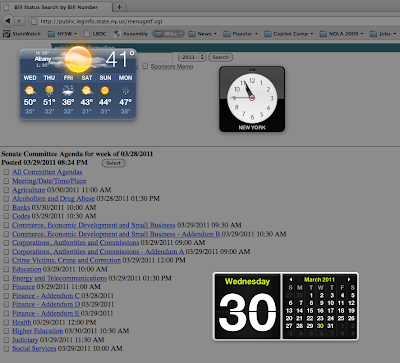400x363 pixels.
Task: Check the Codes checkbox
Action: click(x=6, y=216)
